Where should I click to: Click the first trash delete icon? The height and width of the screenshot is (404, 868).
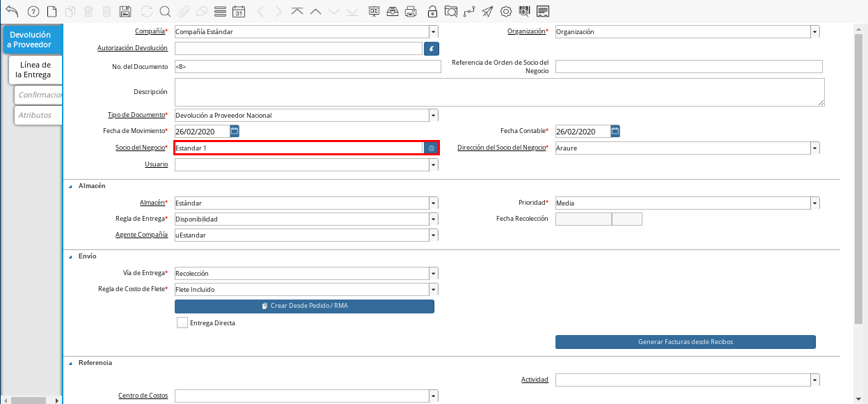coord(88,11)
